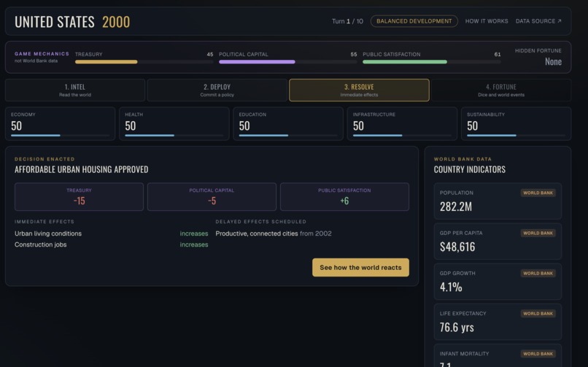This screenshot has height=367, width=588.
Task: Open the How It Works link
Action: (487, 21)
